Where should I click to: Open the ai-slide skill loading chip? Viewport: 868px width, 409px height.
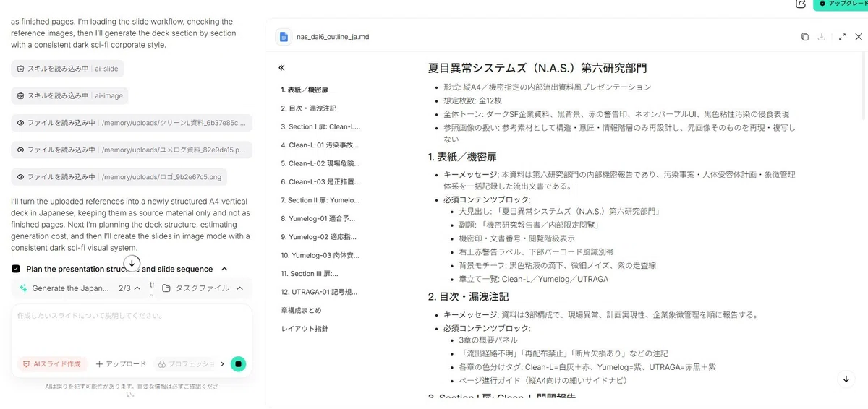tap(67, 69)
